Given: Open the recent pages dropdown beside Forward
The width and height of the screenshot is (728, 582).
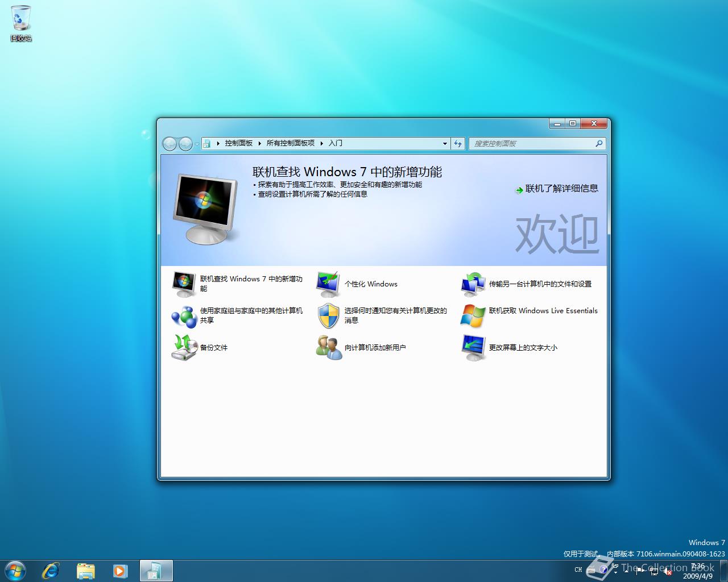Looking at the screenshot, I should (x=197, y=144).
